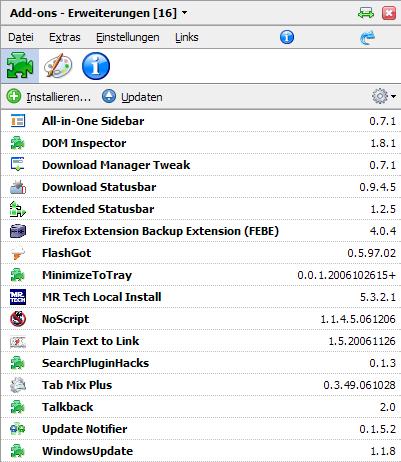Click the FlashGot icon in the list
The height and width of the screenshot is (462, 401).
[x=18, y=253]
